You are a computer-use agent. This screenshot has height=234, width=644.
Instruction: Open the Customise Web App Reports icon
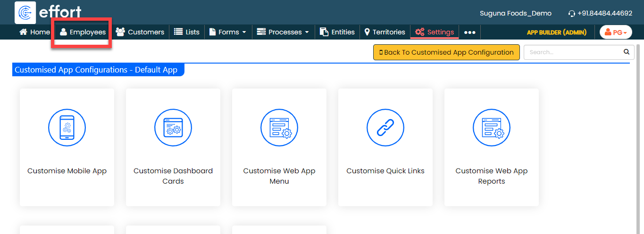[x=492, y=127]
